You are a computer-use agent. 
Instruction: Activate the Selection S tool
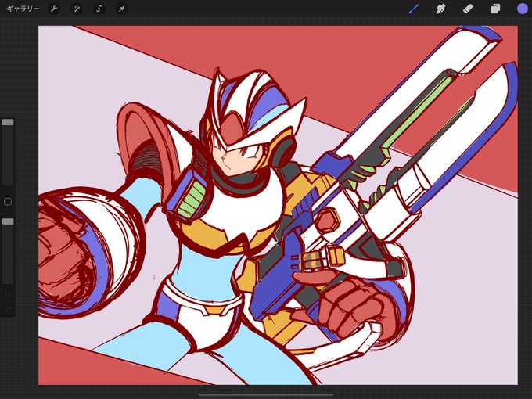click(99, 9)
